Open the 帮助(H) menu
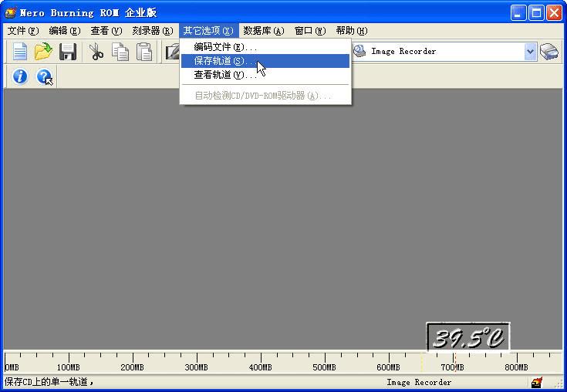Screen dimensions: 567x392 (x=352, y=31)
